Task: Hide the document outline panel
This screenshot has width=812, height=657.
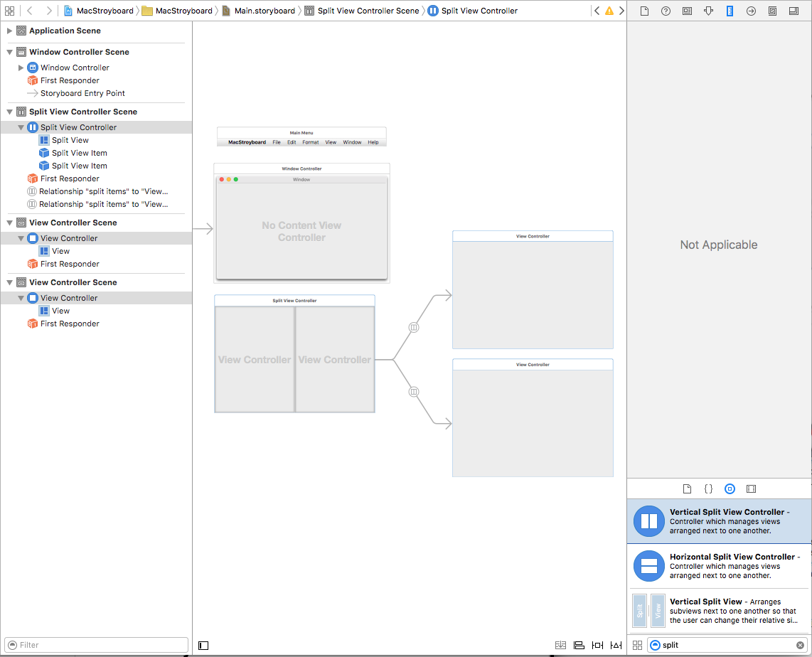Action: click(x=203, y=645)
